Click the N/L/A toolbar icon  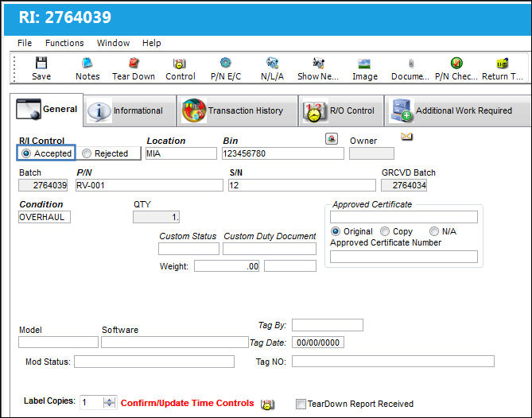point(272,63)
